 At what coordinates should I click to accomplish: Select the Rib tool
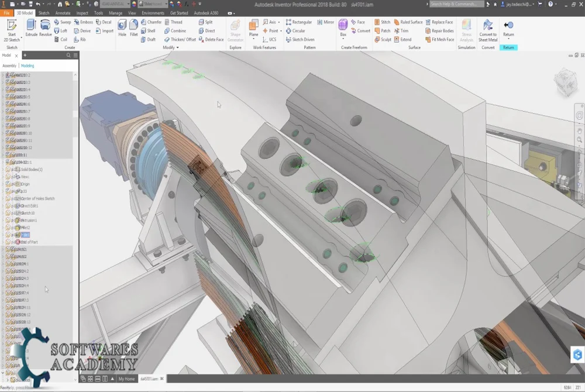(x=80, y=40)
